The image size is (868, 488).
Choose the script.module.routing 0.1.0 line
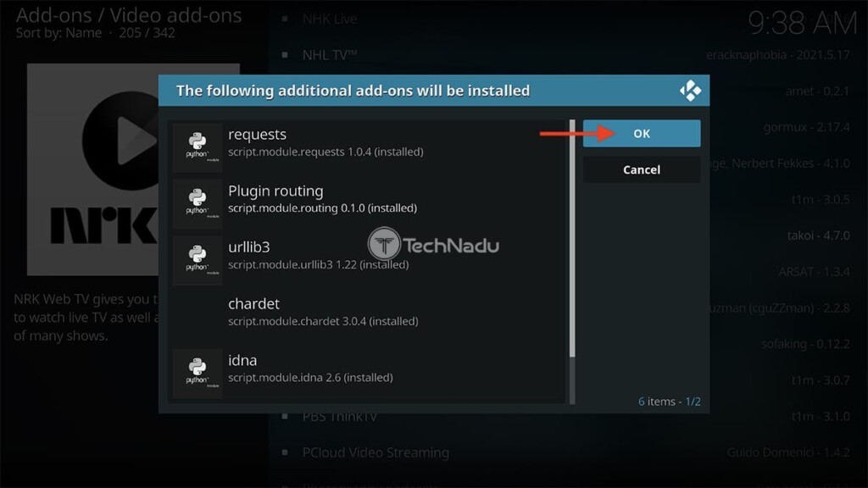tap(323, 208)
